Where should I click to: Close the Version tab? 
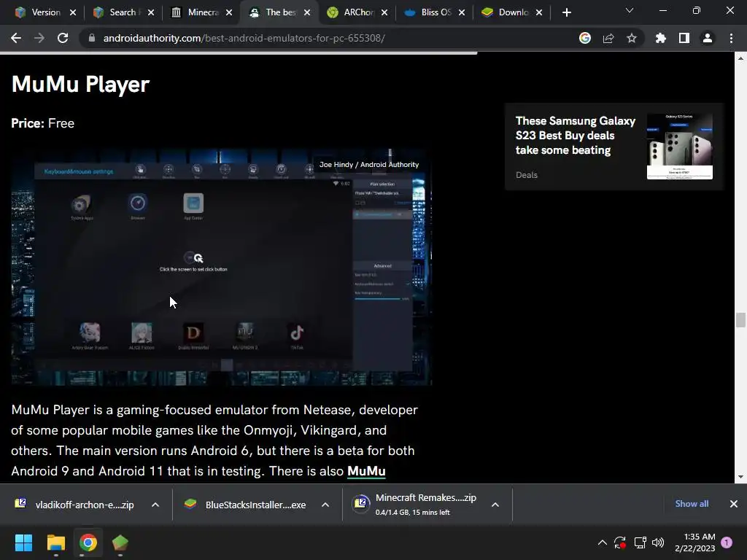73,12
